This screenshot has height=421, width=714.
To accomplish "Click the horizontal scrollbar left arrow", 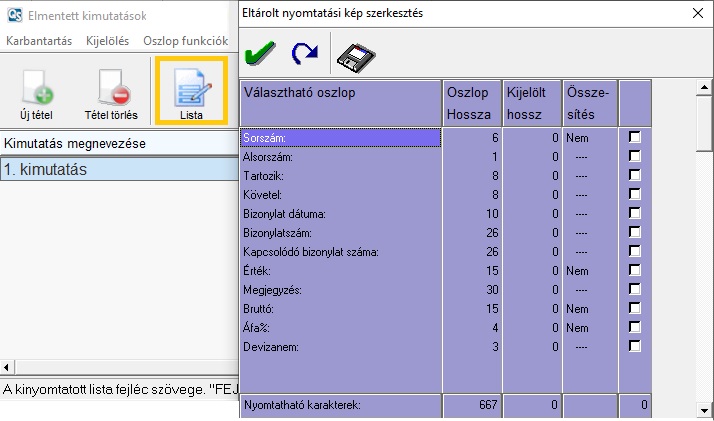I will pyautogui.click(x=7, y=367).
